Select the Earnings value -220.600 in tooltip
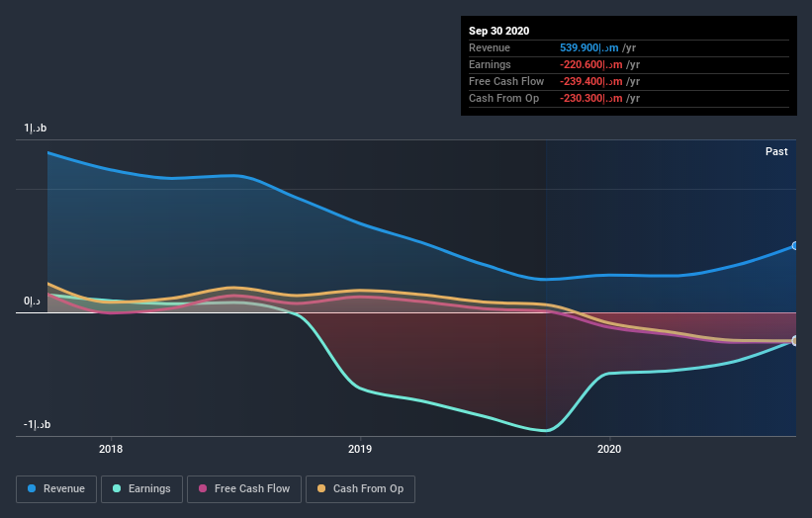This screenshot has height=518, width=812. coord(590,64)
